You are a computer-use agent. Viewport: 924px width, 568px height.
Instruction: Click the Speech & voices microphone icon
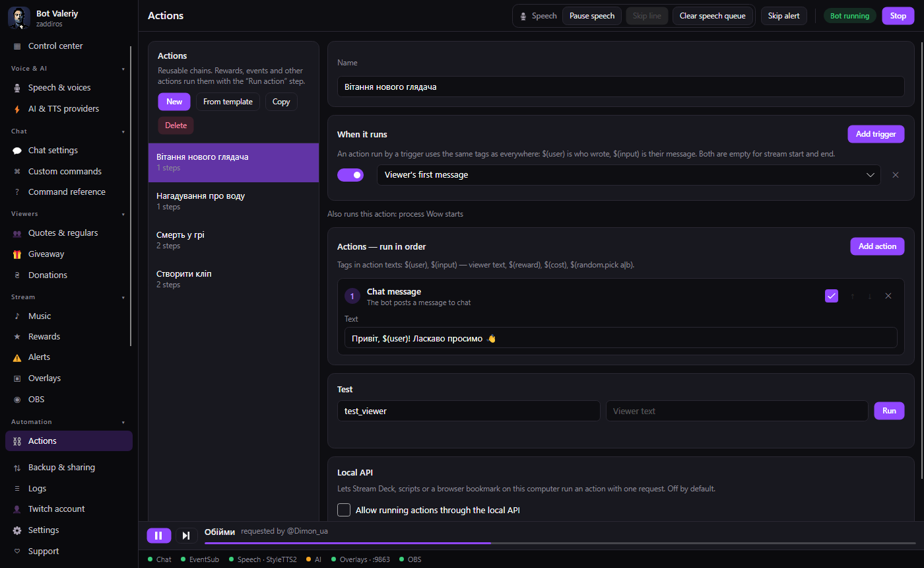click(17, 88)
